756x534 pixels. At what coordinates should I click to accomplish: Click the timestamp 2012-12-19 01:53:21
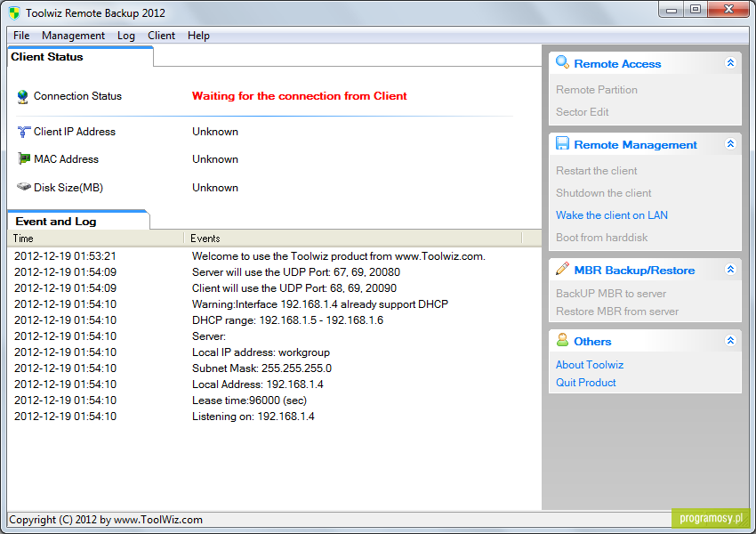pyautogui.click(x=65, y=256)
